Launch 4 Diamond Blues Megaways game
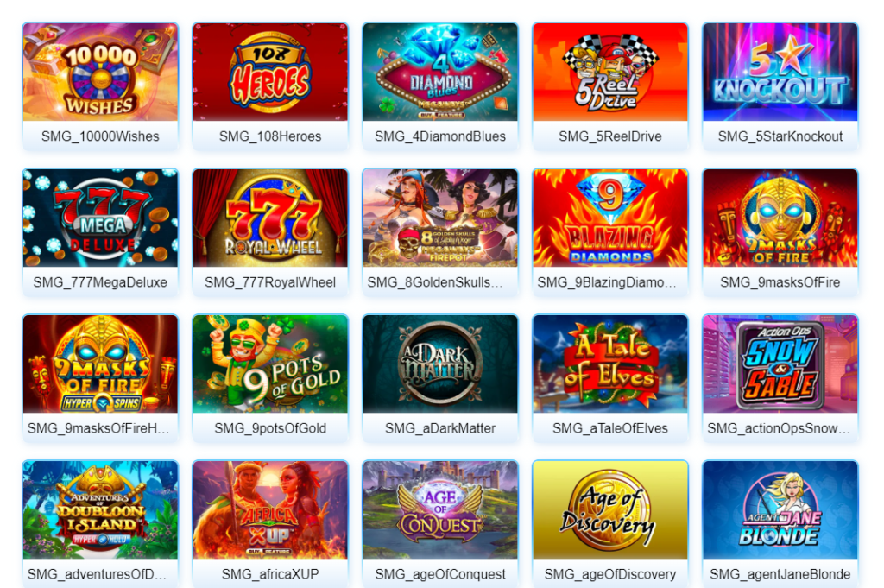The height and width of the screenshot is (588, 884). 440,73
